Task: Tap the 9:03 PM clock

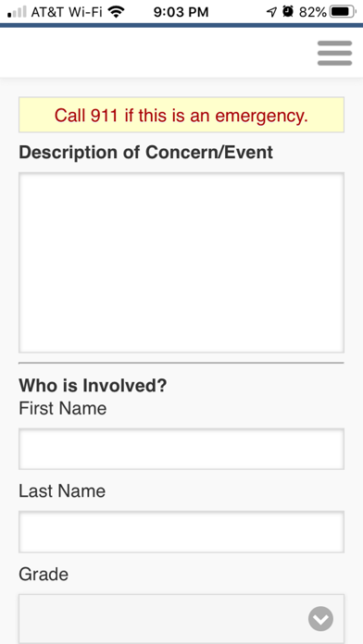Action: coord(181,12)
